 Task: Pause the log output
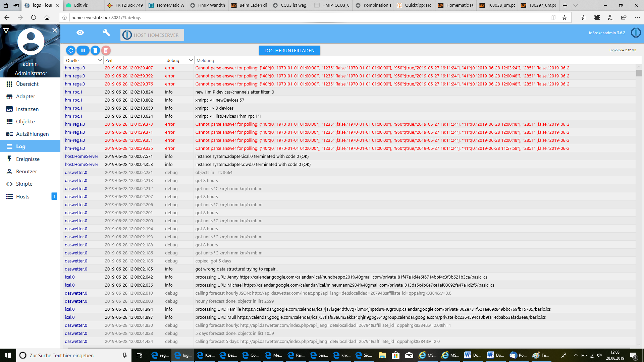(x=83, y=51)
